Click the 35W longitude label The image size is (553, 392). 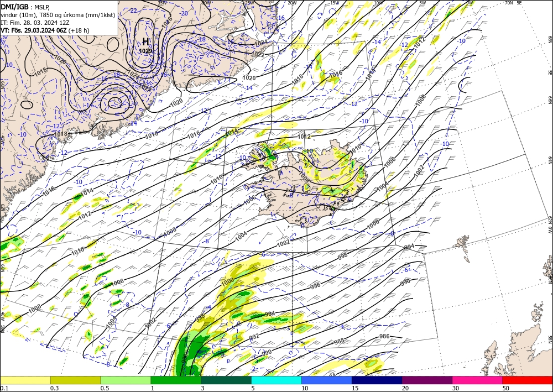click(x=162, y=3)
